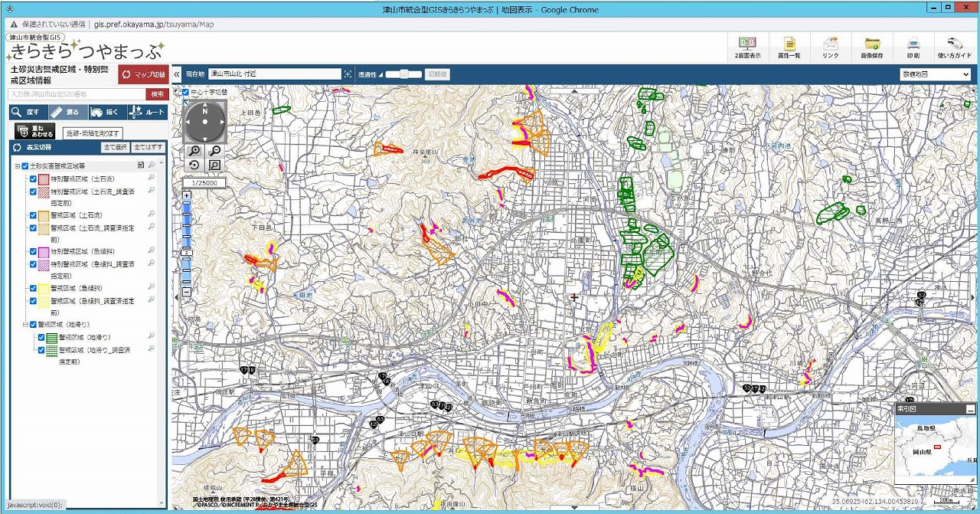Click the 全てはずす deselect-all button

click(148, 147)
